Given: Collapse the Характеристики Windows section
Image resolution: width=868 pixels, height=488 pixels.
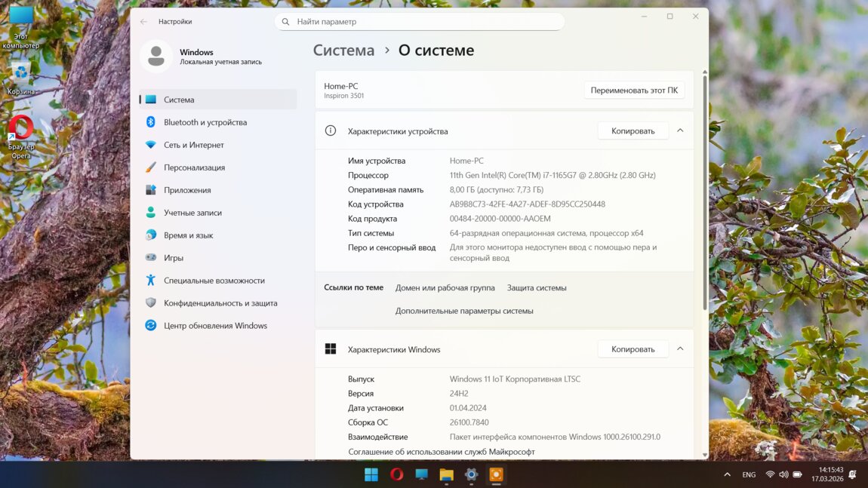Looking at the screenshot, I should coord(680,349).
